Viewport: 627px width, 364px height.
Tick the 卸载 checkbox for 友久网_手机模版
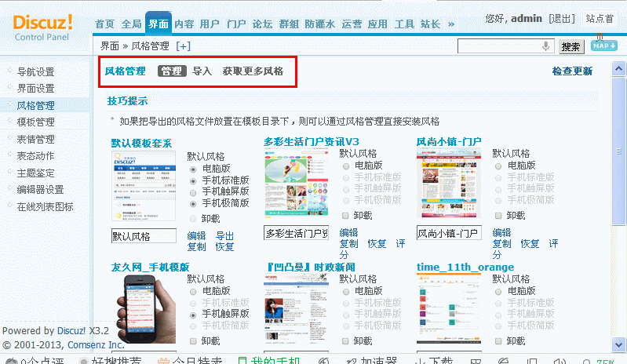point(193,340)
